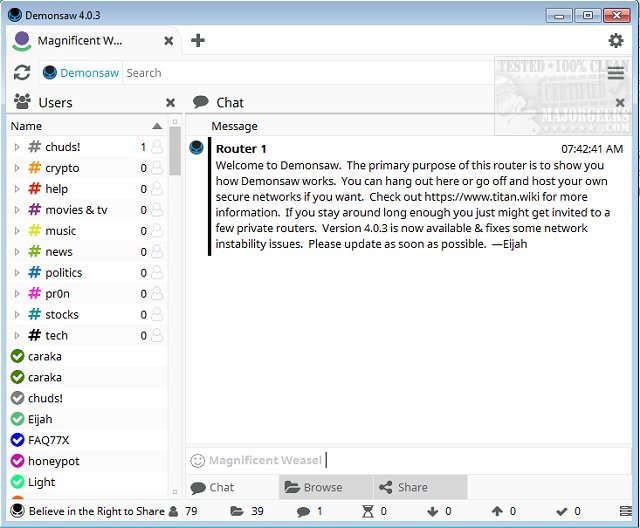Screen dimensions: 640x528
Task: Click the yellow music hash icon
Action: pos(35,231)
